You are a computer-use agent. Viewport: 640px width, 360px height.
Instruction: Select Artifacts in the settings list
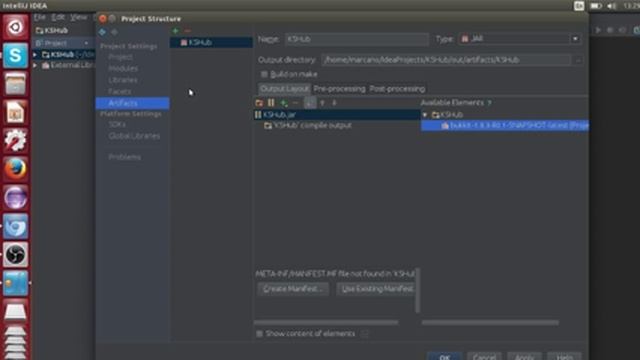point(132,103)
